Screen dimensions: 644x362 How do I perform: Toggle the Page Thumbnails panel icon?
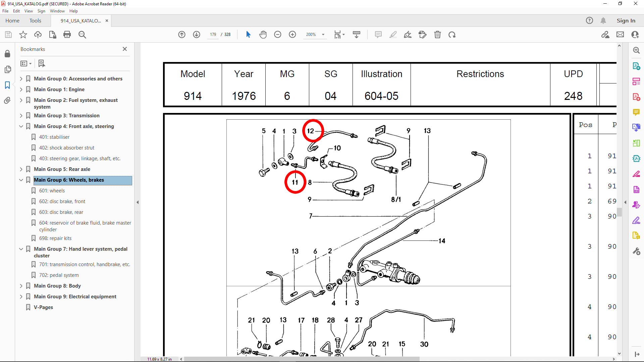click(7, 69)
